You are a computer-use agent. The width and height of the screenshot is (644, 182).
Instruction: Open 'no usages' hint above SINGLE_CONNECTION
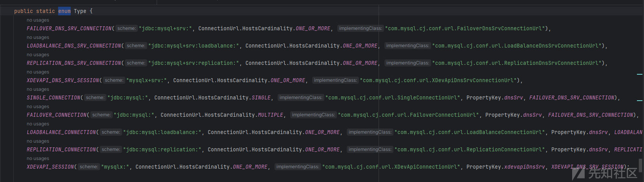[38, 89]
